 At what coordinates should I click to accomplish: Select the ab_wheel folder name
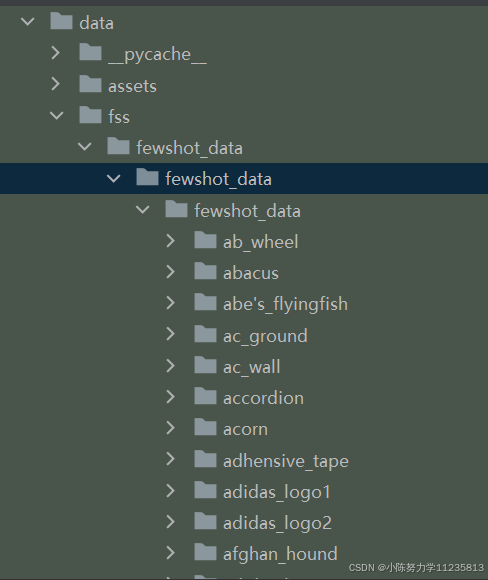261,242
